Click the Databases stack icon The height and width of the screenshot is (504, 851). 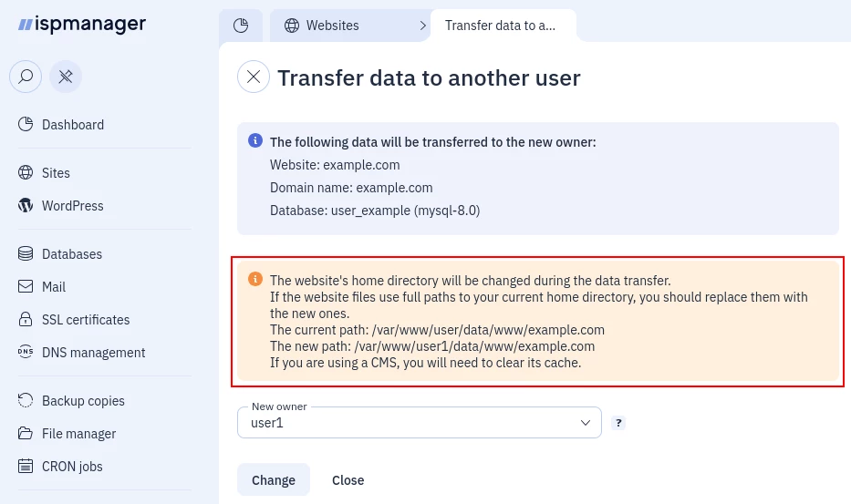pyautogui.click(x=26, y=254)
